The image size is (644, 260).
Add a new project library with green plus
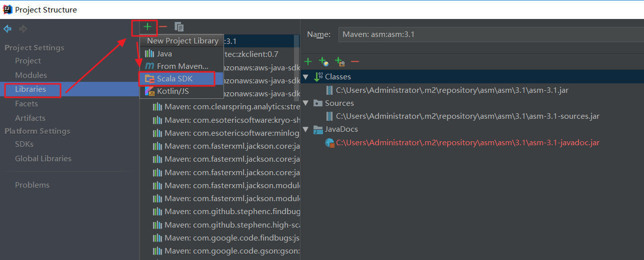[x=147, y=27]
